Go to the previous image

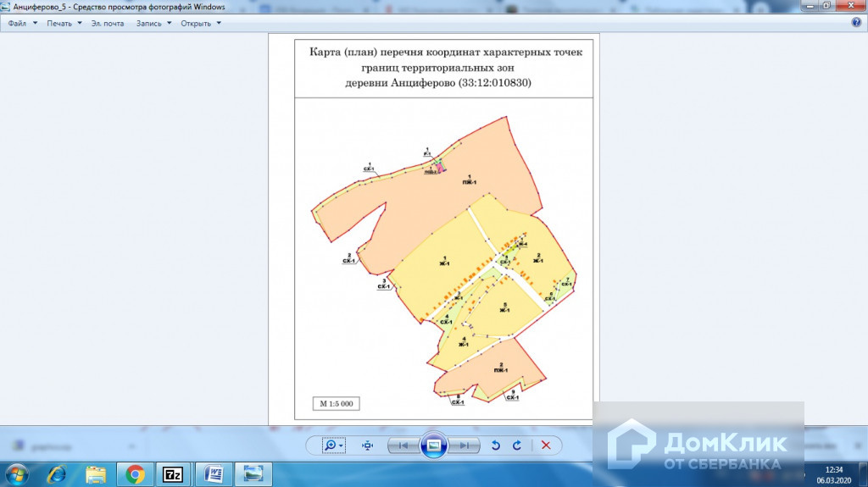pyautogui.click(x=404, y=445)
